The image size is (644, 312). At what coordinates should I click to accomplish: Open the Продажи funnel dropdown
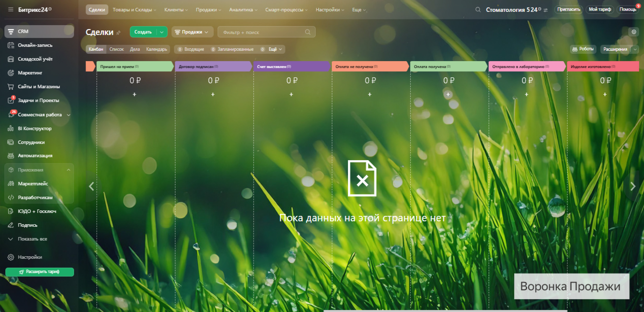tap(193, 32)
